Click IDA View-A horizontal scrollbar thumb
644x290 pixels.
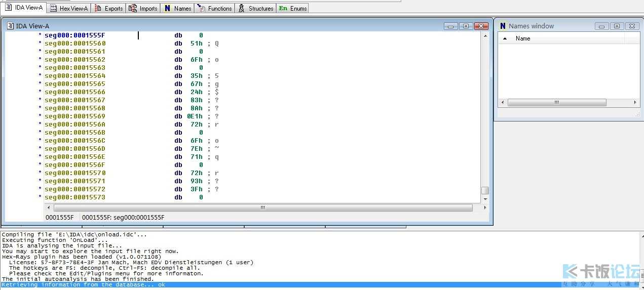[263, 208]
